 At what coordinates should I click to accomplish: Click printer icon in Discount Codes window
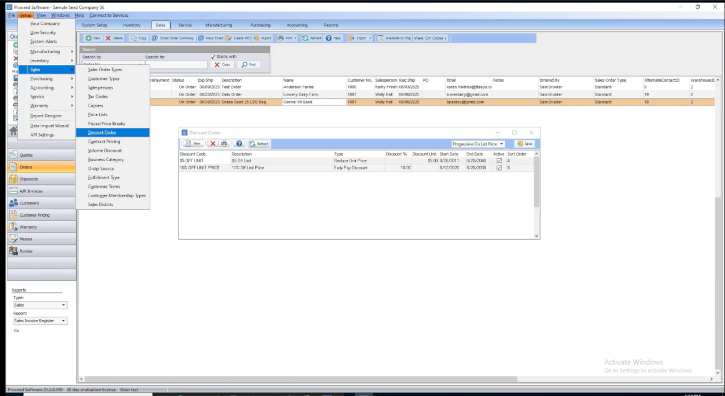click(224, 144)
